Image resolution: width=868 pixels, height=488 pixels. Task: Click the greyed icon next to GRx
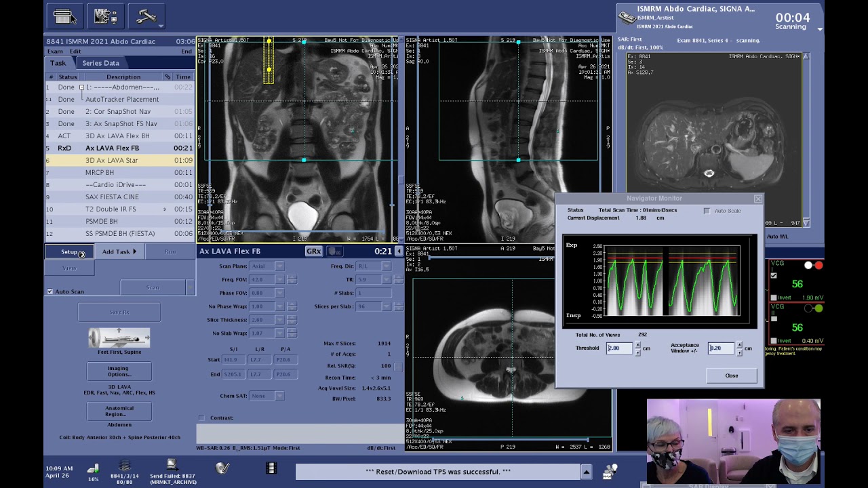tap(334, 251)
